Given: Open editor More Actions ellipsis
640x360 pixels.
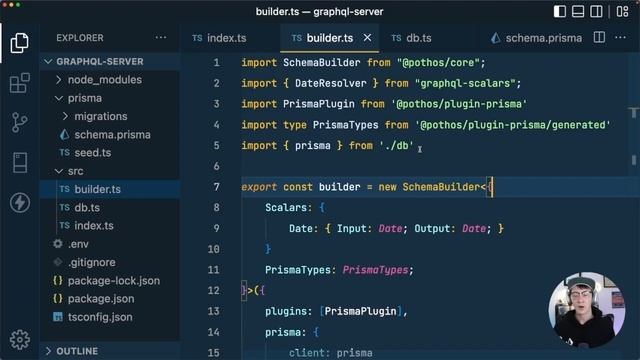Looking at the screenshot, I should 620,38.
